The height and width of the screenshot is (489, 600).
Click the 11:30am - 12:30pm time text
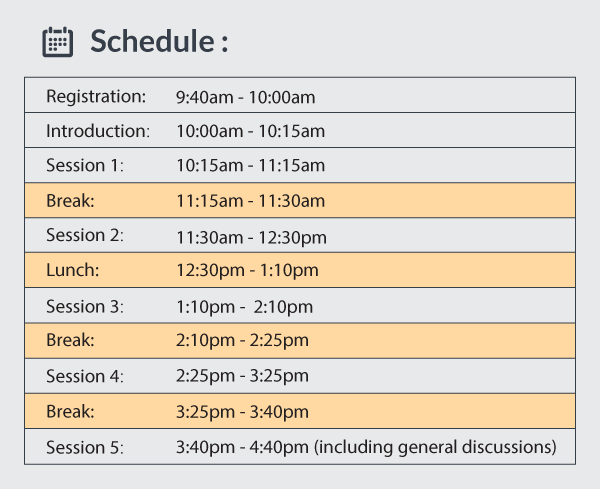[x=251, y=238]
